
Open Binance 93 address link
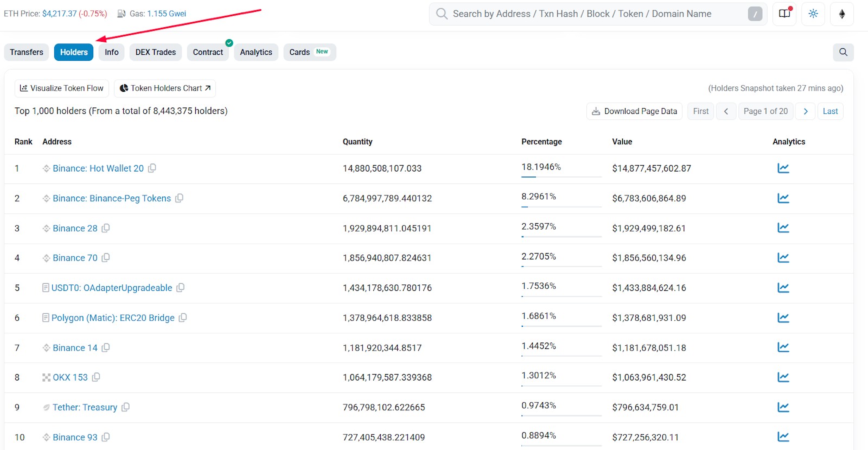(x=75, y=437)
